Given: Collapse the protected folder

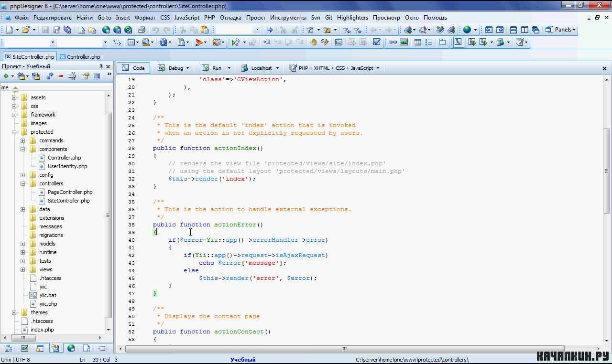Looking at the screenshot, I should (x=14, y=132).
